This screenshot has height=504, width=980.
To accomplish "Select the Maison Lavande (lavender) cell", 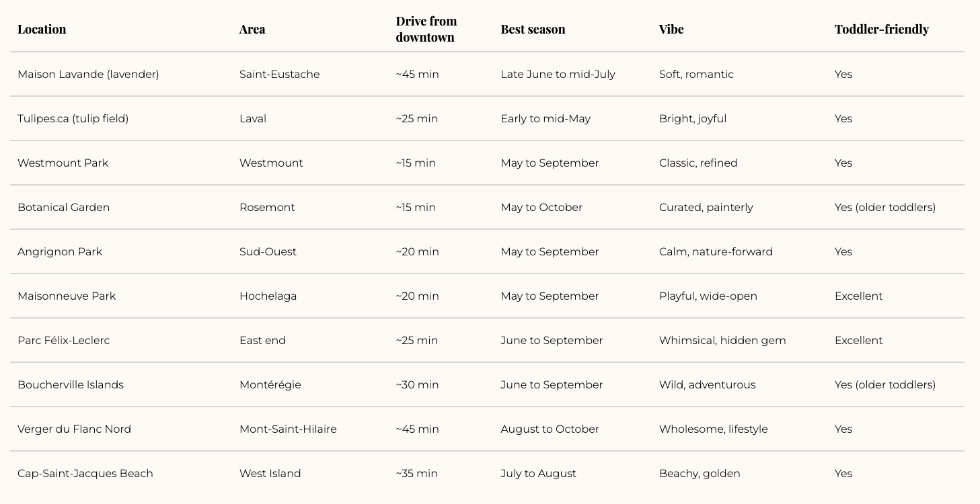I will tap(88, 74).
